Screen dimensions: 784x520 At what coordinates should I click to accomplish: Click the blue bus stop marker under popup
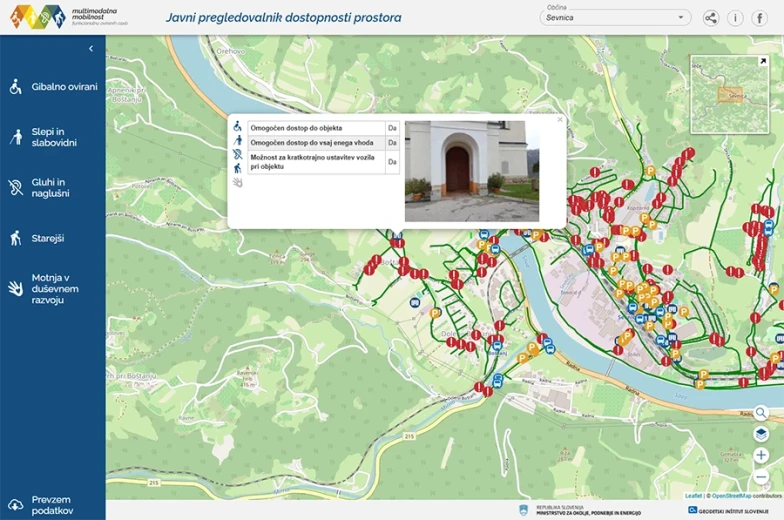[398, 234]
